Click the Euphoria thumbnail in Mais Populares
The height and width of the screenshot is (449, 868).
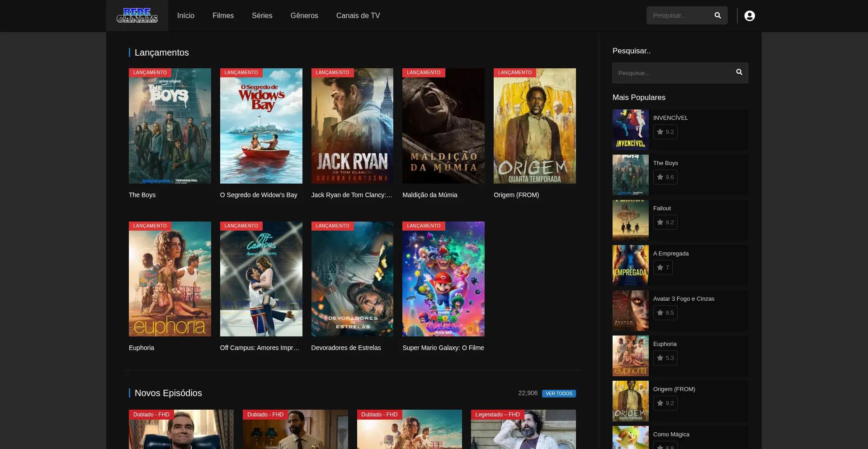[x=631, y=356]
